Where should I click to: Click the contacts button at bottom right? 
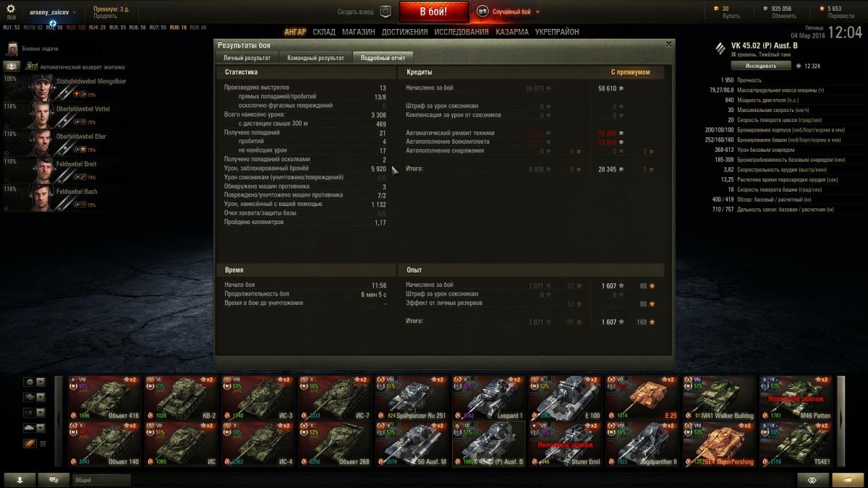(812, 479)
